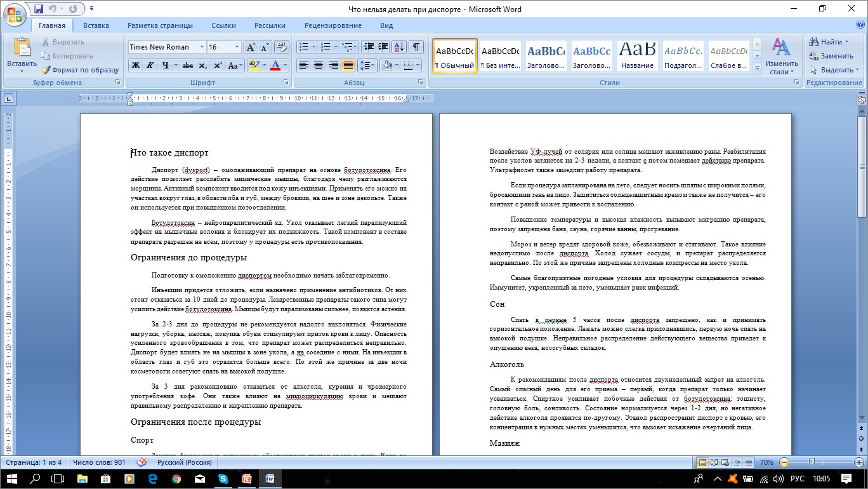Center the paragraph text
Image resolution: width=868 pixels, height=489 pixels.
pyautogui.click(x=319, y=65)
